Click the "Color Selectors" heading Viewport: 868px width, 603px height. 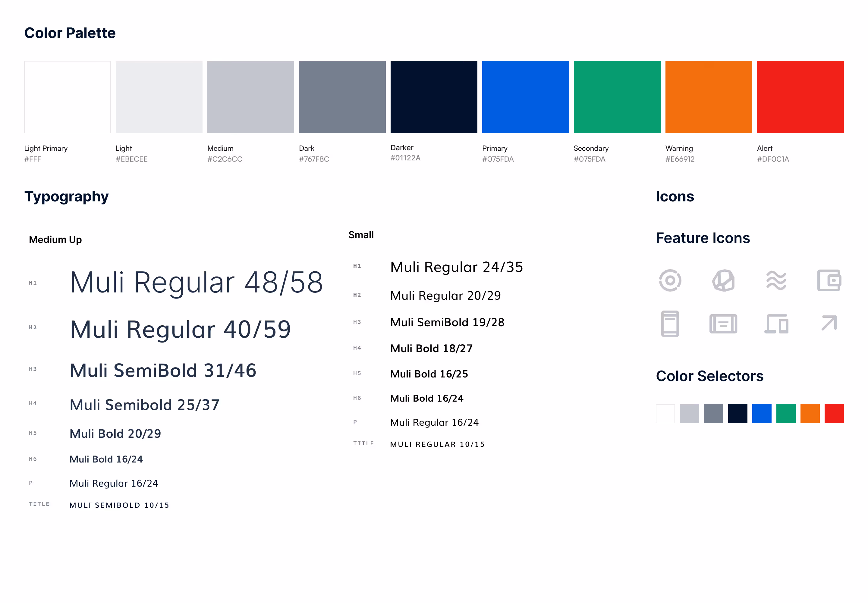(x=709, y=376)
